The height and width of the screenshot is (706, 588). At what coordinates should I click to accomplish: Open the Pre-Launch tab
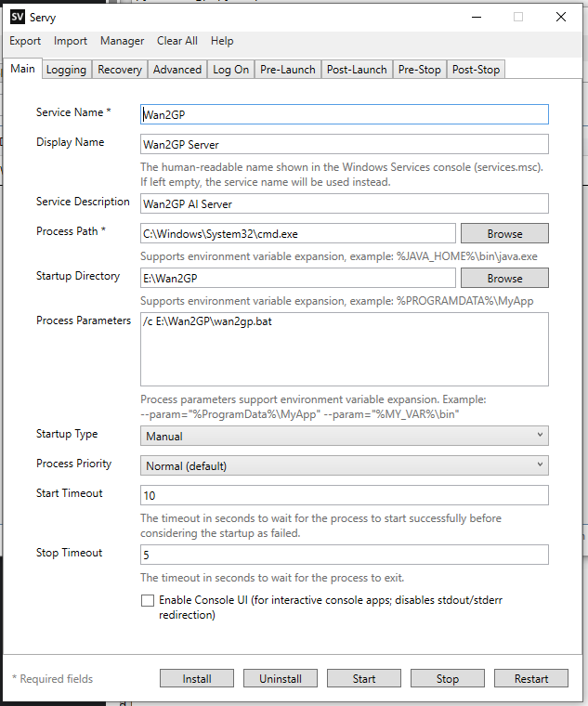(x=288, y=70)
